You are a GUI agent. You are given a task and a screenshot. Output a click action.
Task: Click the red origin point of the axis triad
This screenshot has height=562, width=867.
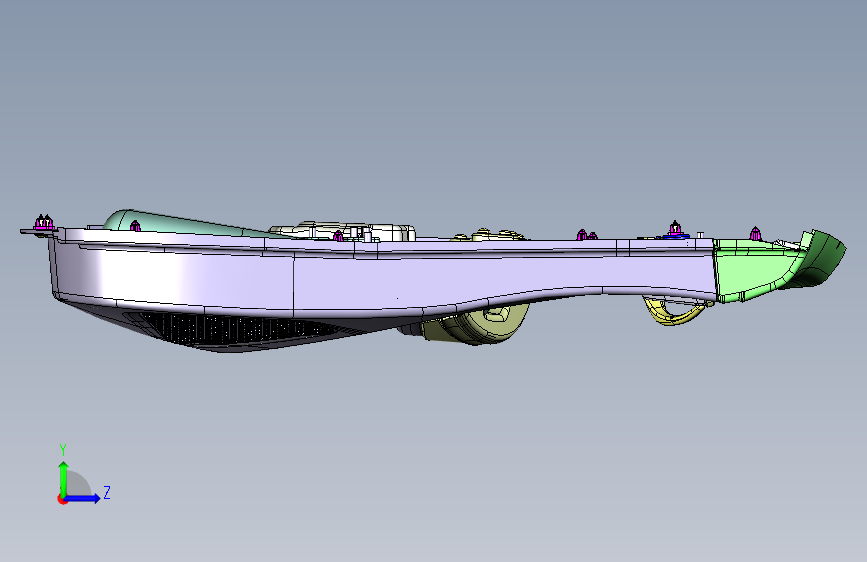pyautogui.click(x=61, y=499)
